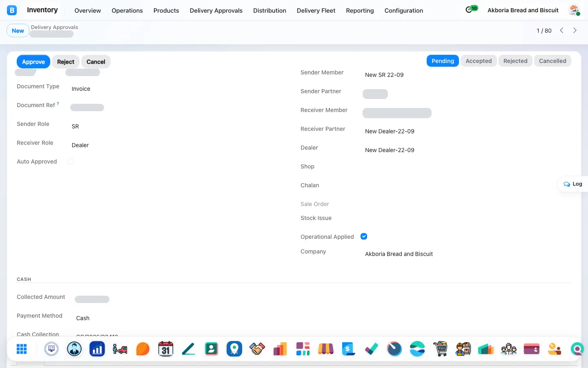The image size is (588, 368).
Task: Open the businessman avatar app icon
Action: click(x=74, y=349)
